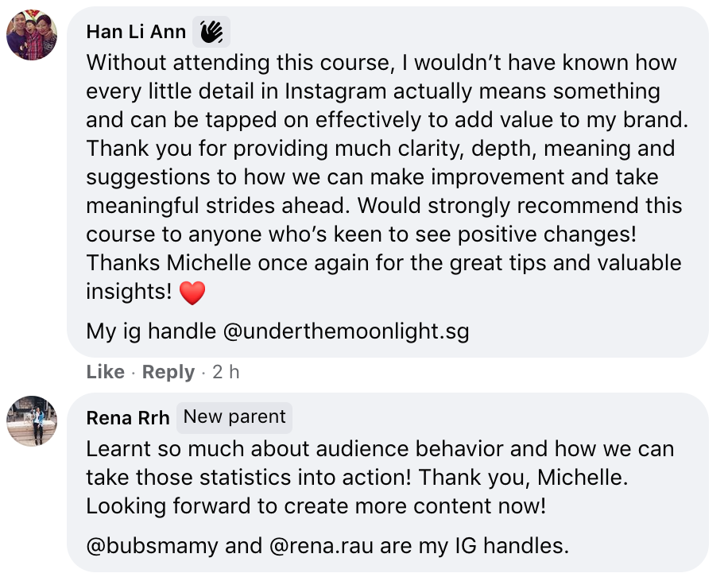Open Rena Rrh's profile picture
This screenshot has width=728, height=577.
pos(32,420)
